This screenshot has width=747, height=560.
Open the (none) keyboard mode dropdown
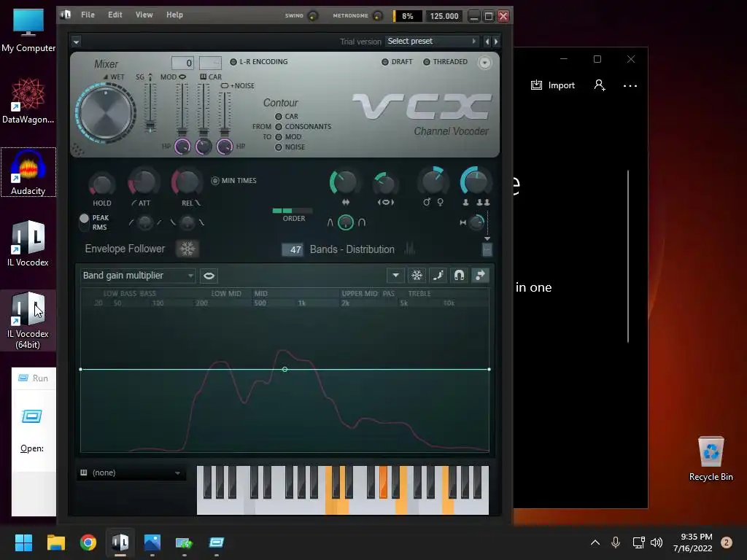[131, 472]
